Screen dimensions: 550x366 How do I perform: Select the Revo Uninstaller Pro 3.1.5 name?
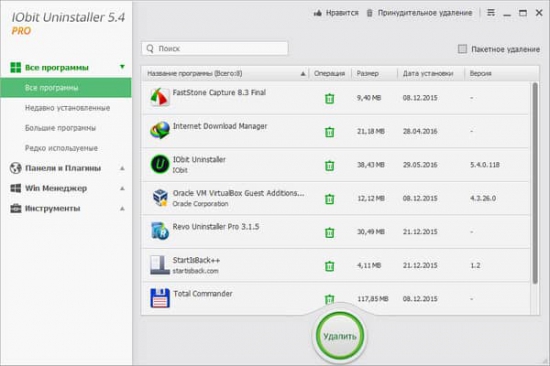pos(216,227)
